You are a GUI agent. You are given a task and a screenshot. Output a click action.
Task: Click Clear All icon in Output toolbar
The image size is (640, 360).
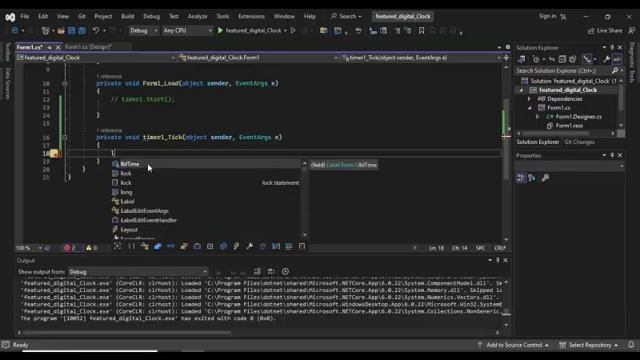[x=257, y=271]
